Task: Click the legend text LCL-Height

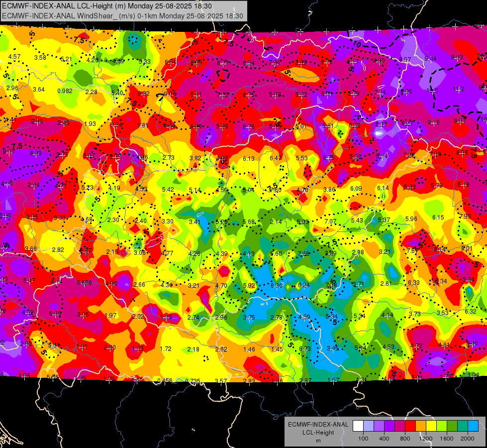Action: (318, 433)
